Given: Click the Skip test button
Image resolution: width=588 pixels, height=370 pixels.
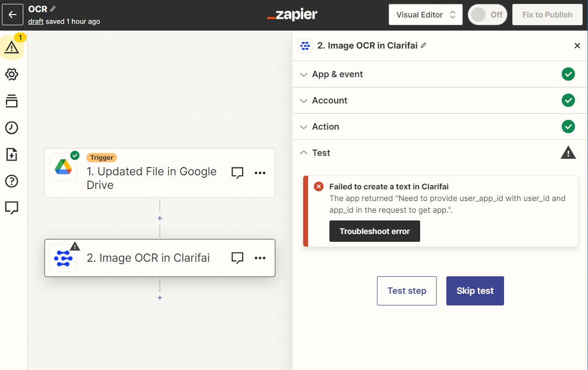Looking at the screenshot, I should tap(475, 291).
